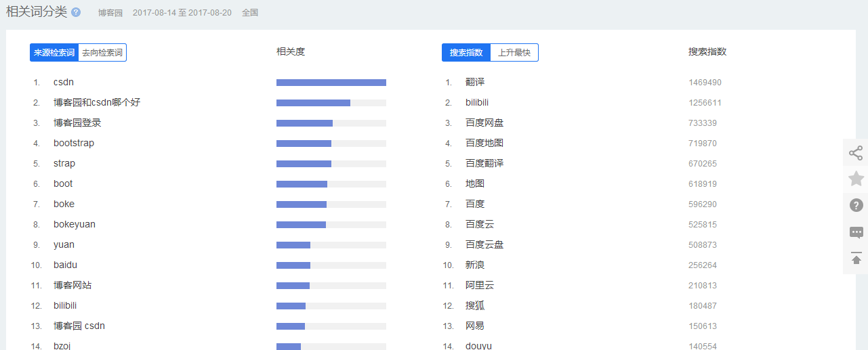Click the 百度地图 keyword
The width and height of the screenshot is (868, 350).
tap(484, 143)
